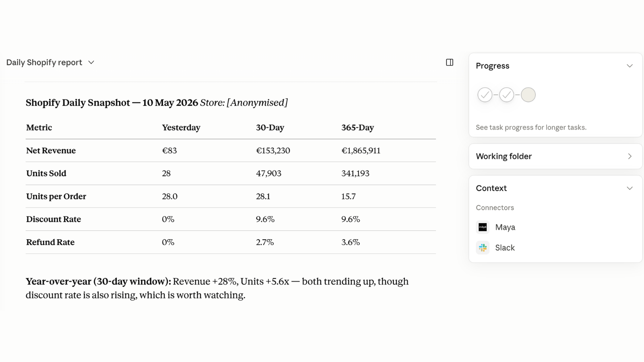Click the 30-Day column header
The image size is (644, 362).
click(270, 128)
